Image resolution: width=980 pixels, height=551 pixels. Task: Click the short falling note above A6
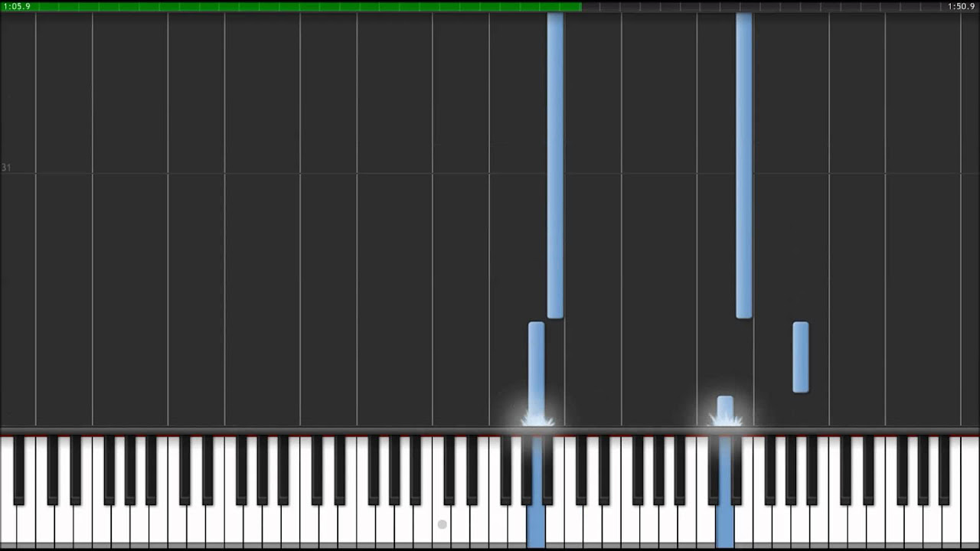click(801, 357)
